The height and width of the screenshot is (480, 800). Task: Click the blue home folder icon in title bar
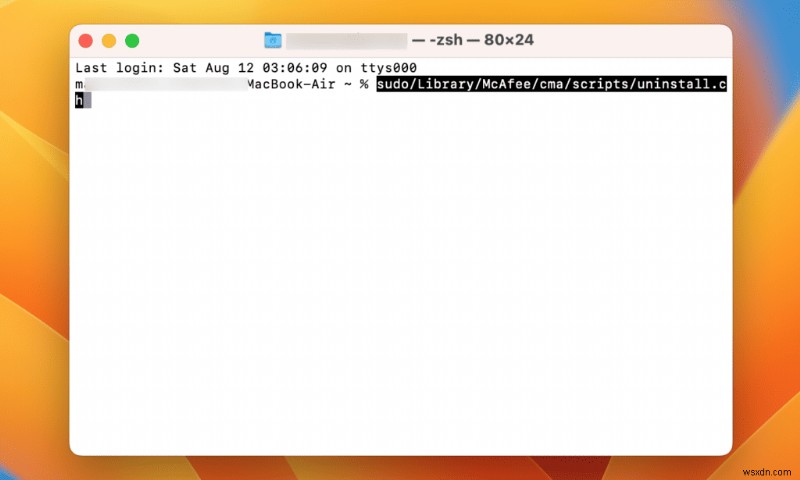[x=273, y=40]
